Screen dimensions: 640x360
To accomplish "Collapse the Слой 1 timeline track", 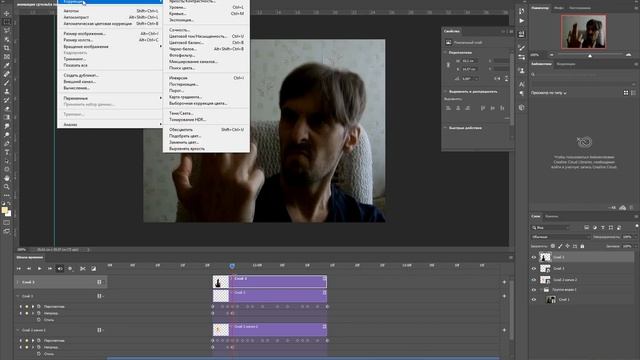I will tap(18, 296).
